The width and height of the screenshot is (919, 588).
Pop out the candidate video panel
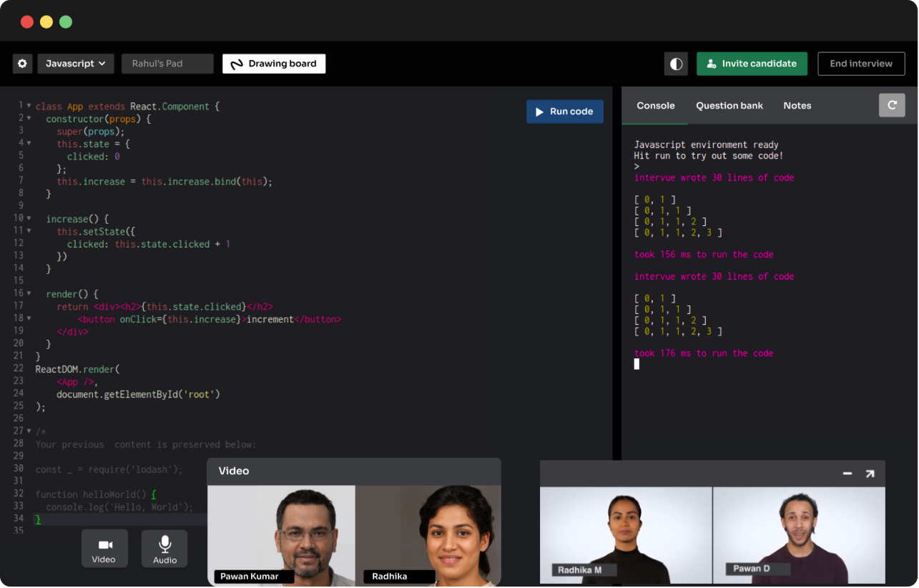point(870,474)
